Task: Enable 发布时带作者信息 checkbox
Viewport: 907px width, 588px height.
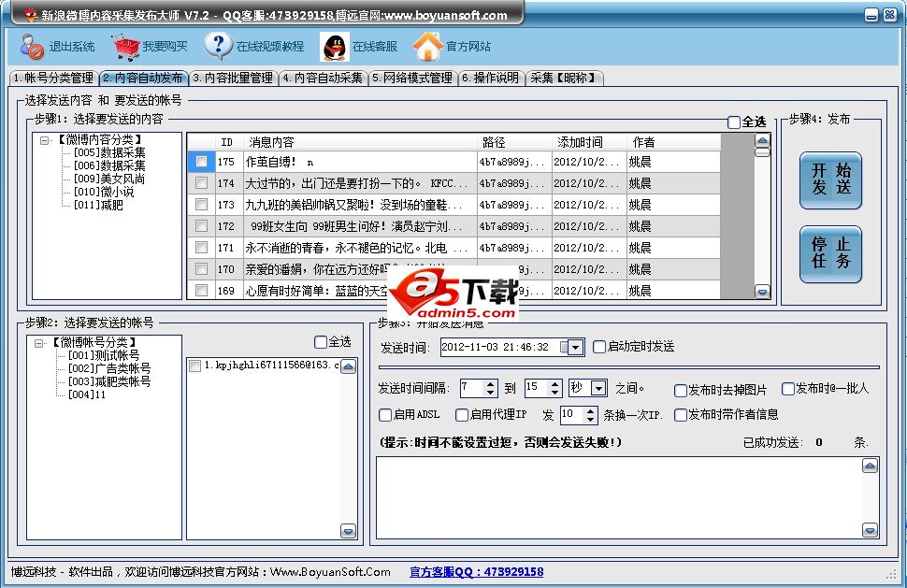Action: click(x=681, y=415)
